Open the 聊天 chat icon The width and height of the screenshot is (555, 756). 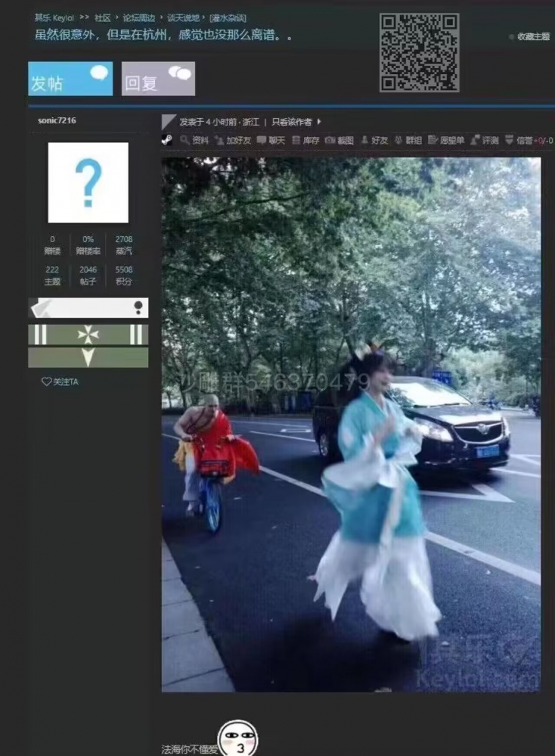(x=262, y=140)
